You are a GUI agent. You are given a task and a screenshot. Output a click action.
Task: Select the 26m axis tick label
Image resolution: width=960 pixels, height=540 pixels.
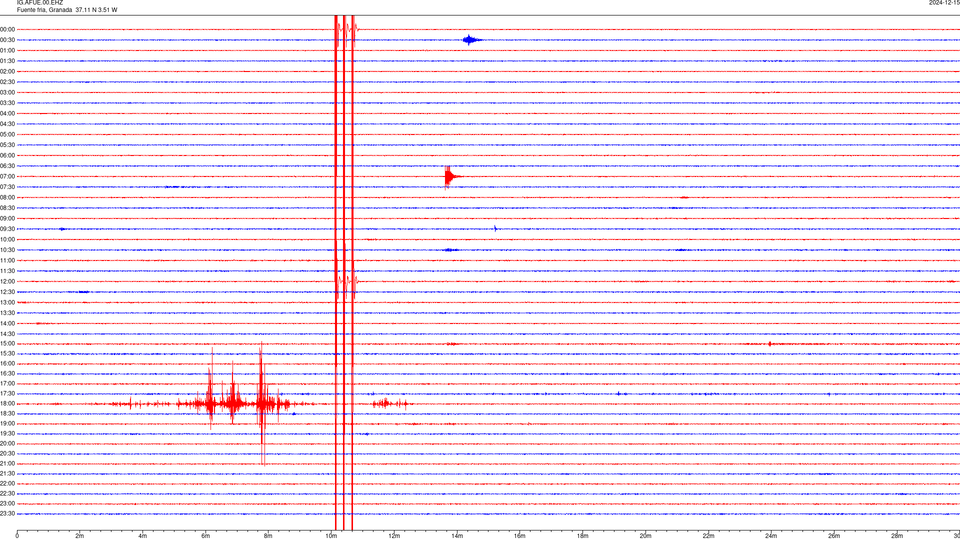point(834,536)
